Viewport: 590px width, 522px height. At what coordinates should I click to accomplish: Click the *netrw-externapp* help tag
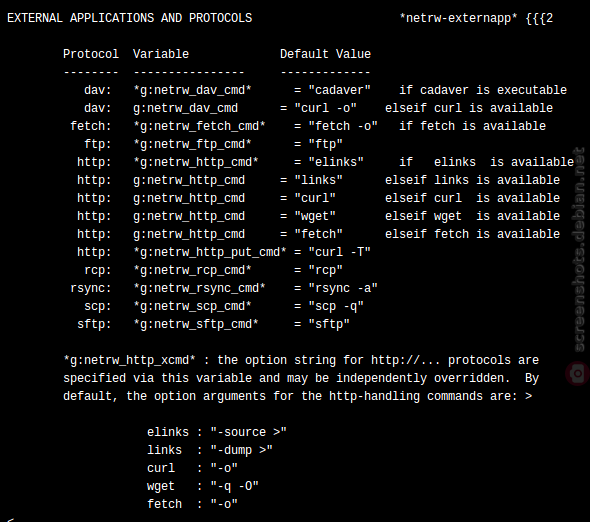click(458, 18)
